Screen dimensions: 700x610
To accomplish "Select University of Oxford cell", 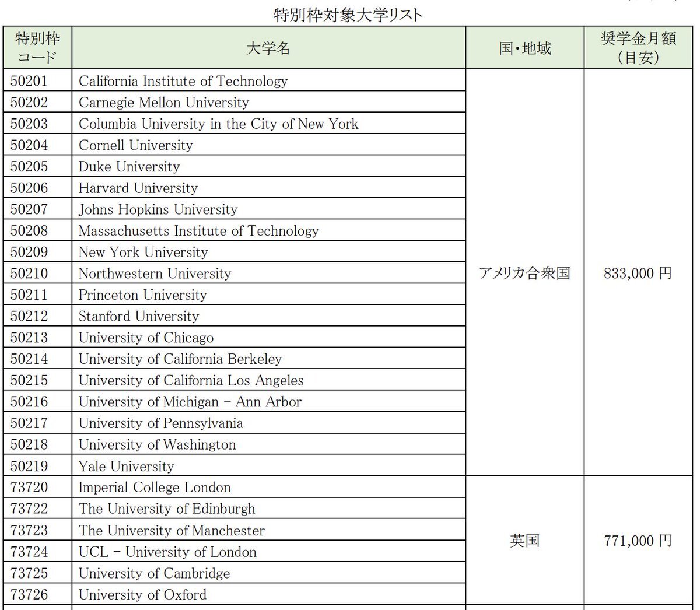I will [x=269, y=594].
